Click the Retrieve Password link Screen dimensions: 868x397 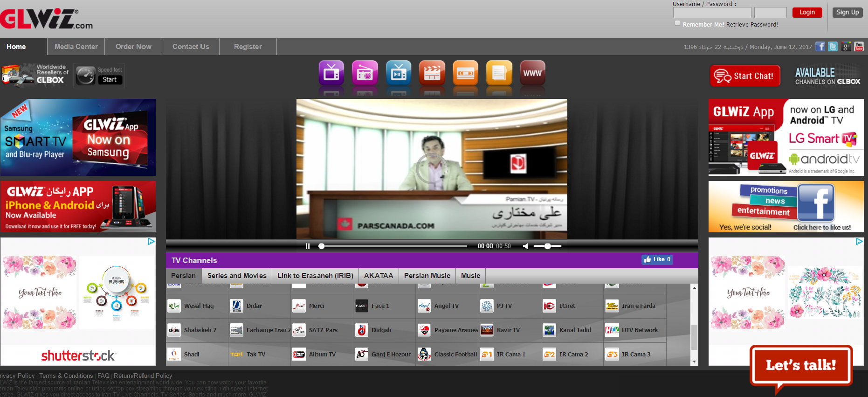coord(752,25)
